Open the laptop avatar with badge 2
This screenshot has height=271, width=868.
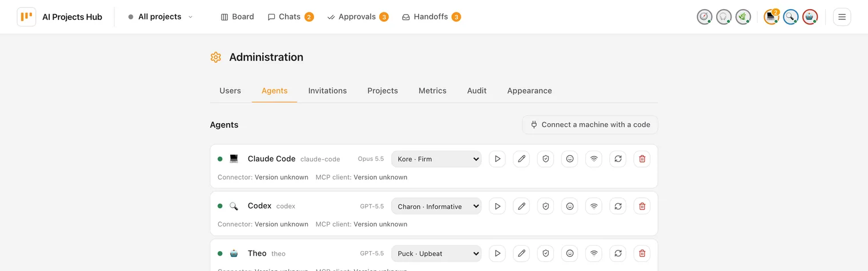[771, 17]
